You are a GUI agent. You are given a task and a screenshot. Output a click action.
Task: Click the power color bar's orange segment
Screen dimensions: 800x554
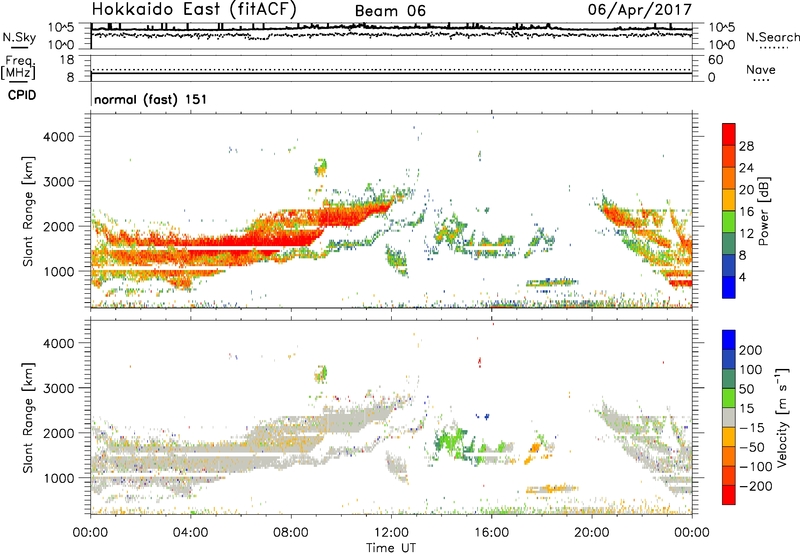729,178
